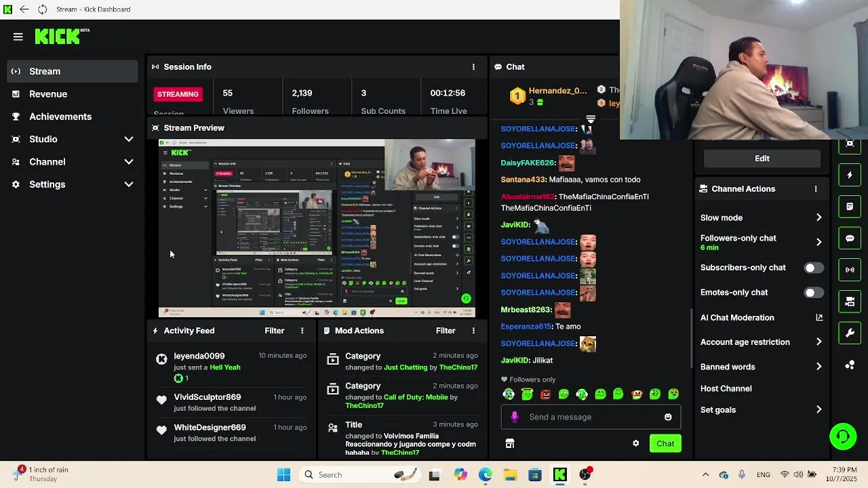Open Activity Feed Filter

point(274,331)
